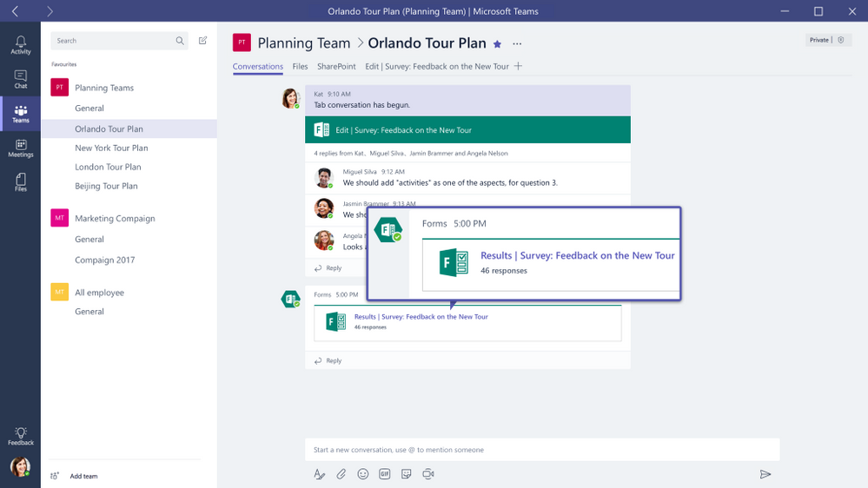Viewport: 868px width, 488px height.
Task: Switch to the Files tab
Action: click(300, 66)
